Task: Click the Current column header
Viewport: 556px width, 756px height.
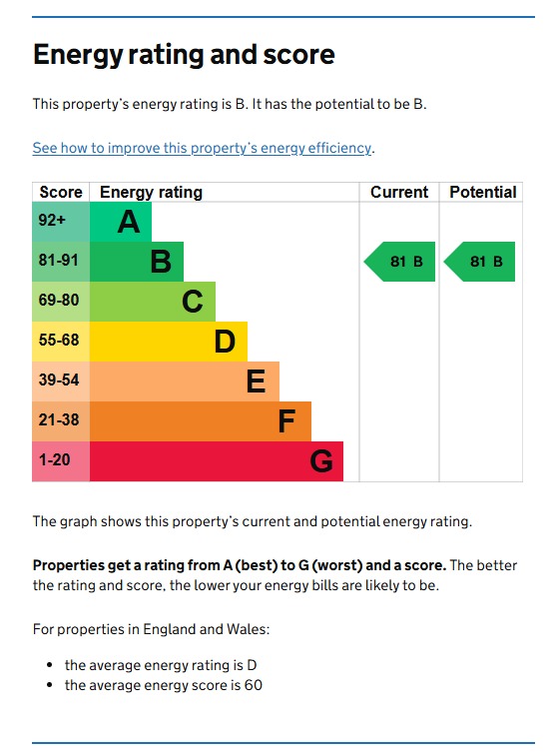Action: 399,192
